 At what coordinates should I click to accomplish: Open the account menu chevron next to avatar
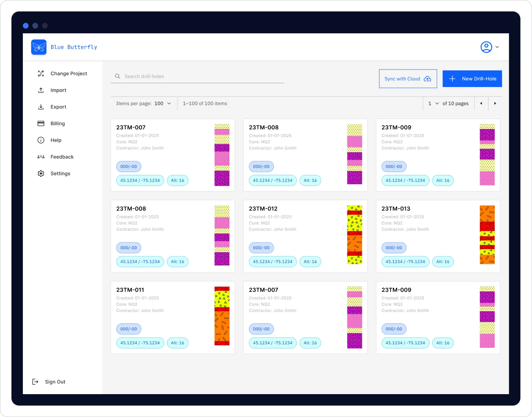tap(497, 47)
